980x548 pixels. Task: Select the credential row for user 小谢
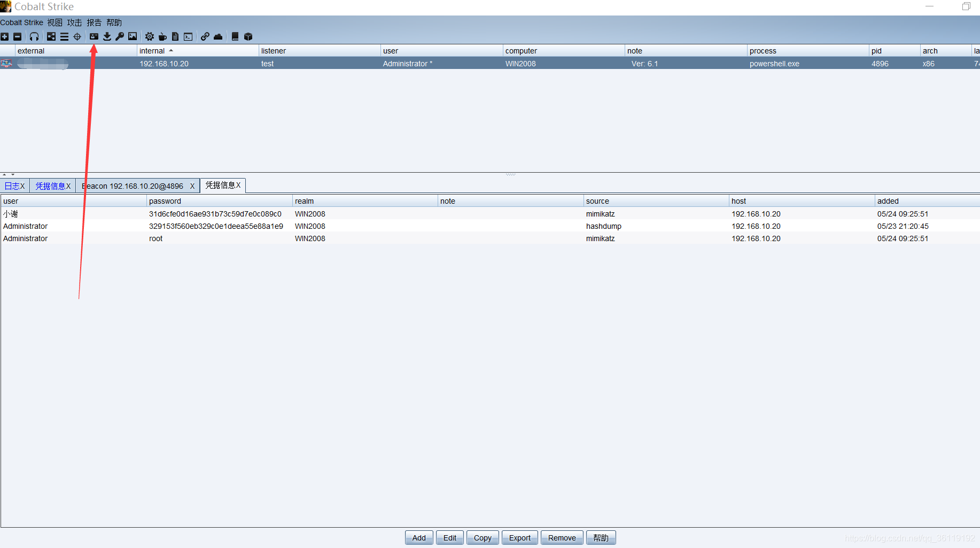(x=490, y=214)
